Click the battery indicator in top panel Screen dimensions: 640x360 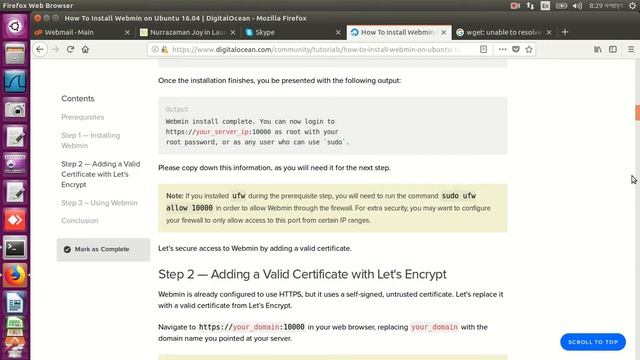(x=561, y=6)
